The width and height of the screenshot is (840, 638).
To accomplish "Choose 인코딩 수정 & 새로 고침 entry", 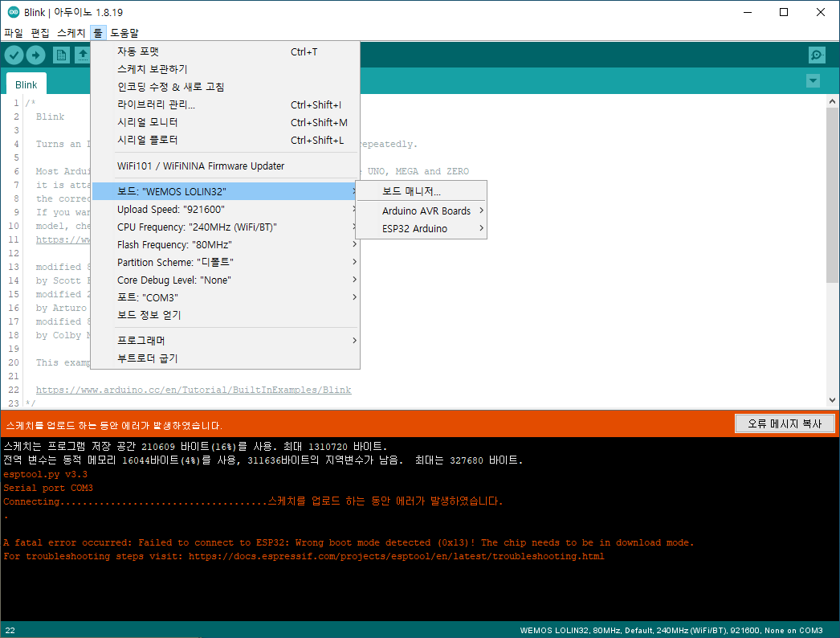I will click(x=226, y=87).
